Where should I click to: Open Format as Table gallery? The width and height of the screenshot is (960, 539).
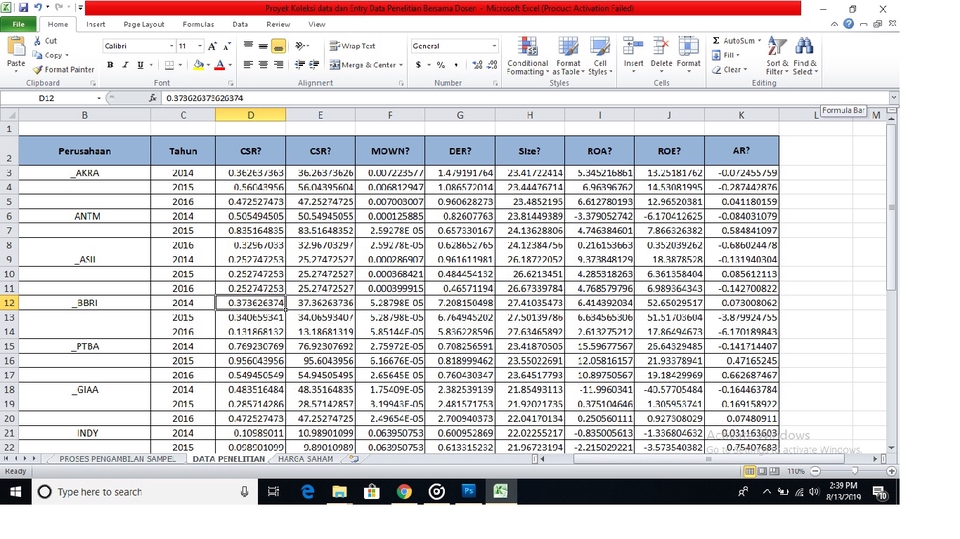(568, 56)
